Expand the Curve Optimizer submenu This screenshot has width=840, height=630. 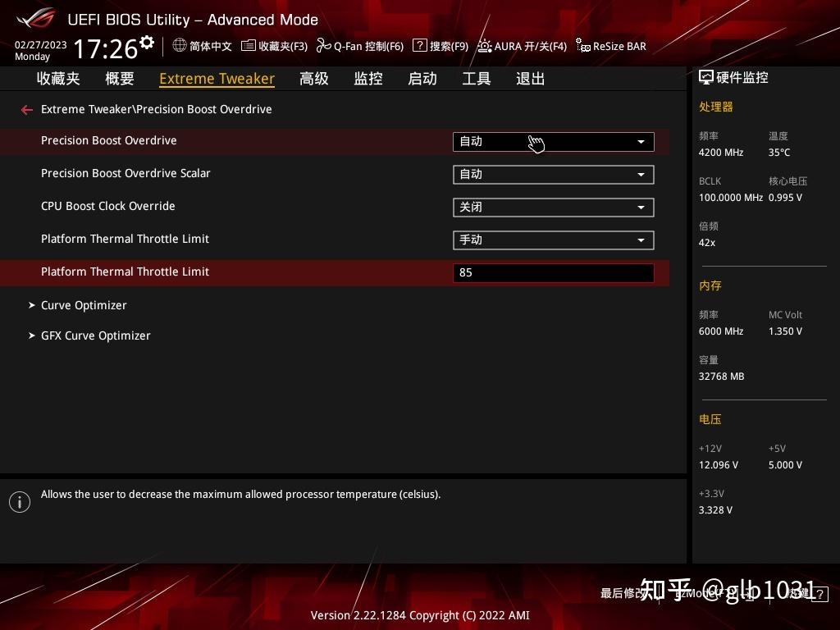(84, 304)
